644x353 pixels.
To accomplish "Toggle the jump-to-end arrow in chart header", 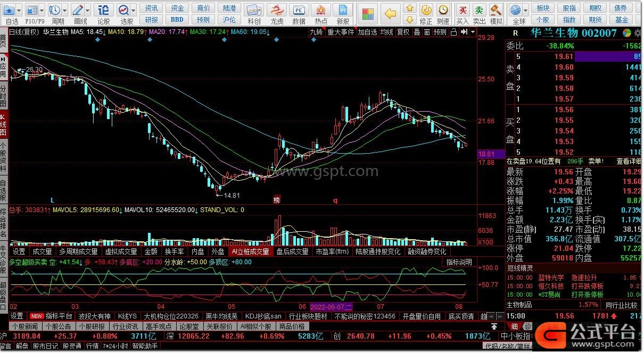I will coord(464,32).
